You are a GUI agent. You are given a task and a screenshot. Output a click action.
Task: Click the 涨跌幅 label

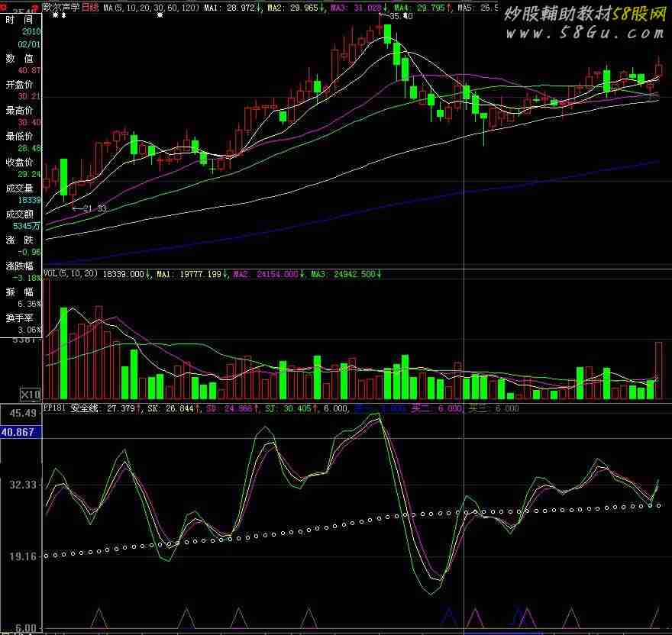click(x=19, y=266)
